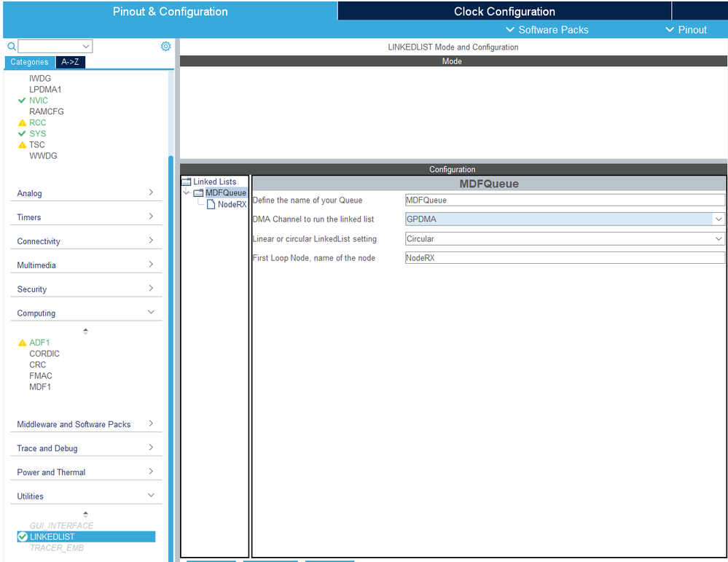Viewport: 728px width, 562px height.
Task: Select RAMCFG in the peripheral list
Action: (x=47, y=112)
